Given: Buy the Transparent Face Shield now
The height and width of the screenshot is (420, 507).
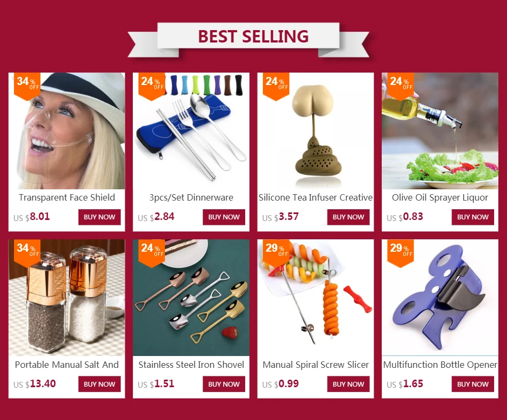Looking at the screenshot, I should pos(99,217).
